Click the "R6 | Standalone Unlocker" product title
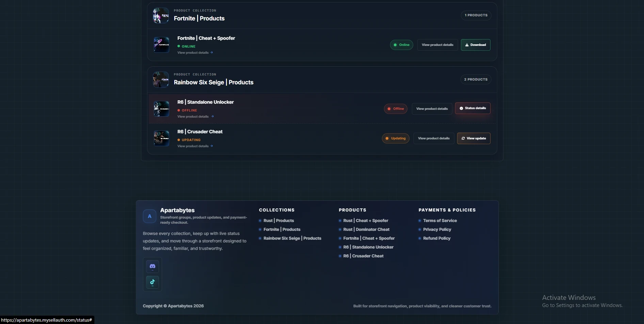This screenshot has width=644, height=324. coord(205,102)
